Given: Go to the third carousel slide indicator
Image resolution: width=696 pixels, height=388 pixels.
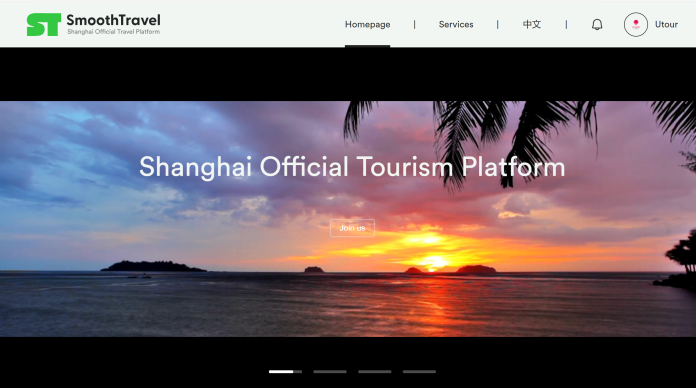Looking at the screenshot, I should [x=375, y=372].
